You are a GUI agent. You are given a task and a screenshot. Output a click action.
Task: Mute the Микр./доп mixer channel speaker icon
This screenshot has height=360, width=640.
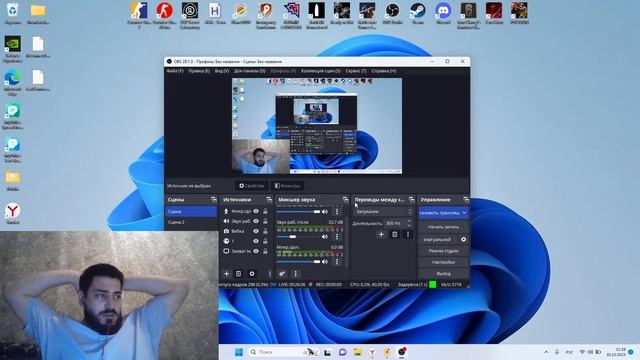coord(325,262)
